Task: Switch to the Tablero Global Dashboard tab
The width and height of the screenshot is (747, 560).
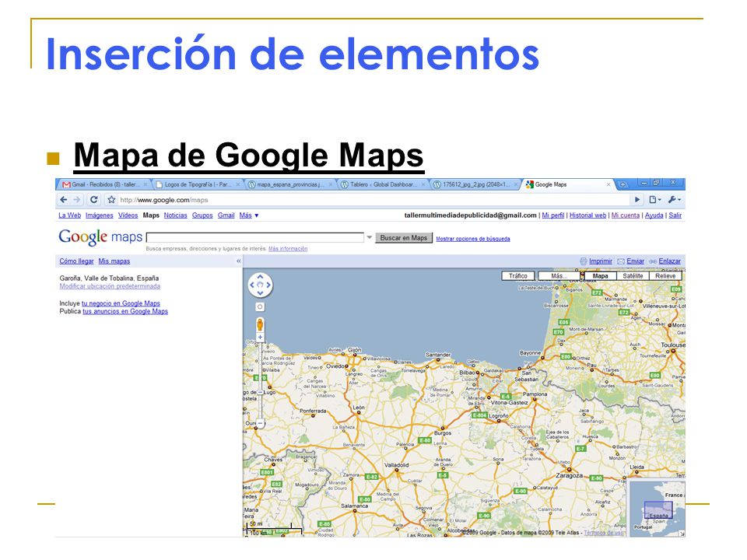Action: pyautogui.click(x=384, y=184)
